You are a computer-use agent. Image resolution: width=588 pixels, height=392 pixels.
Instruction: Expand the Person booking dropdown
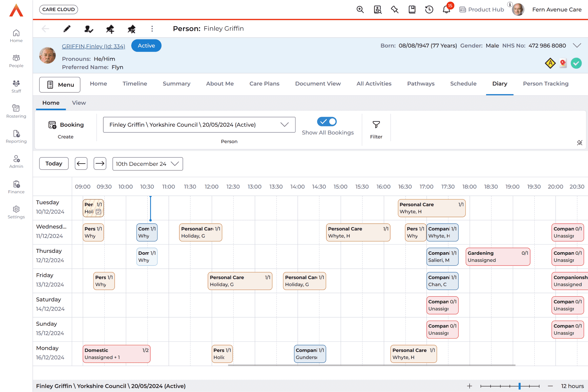[284, 125]
